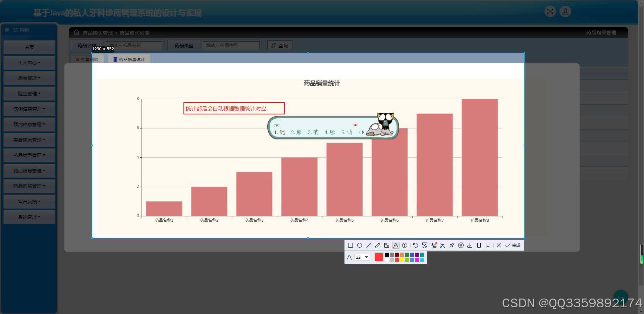644x314 pixels.
Task: Go to next IME candidate page arrow
Action: tap(363, 133)
